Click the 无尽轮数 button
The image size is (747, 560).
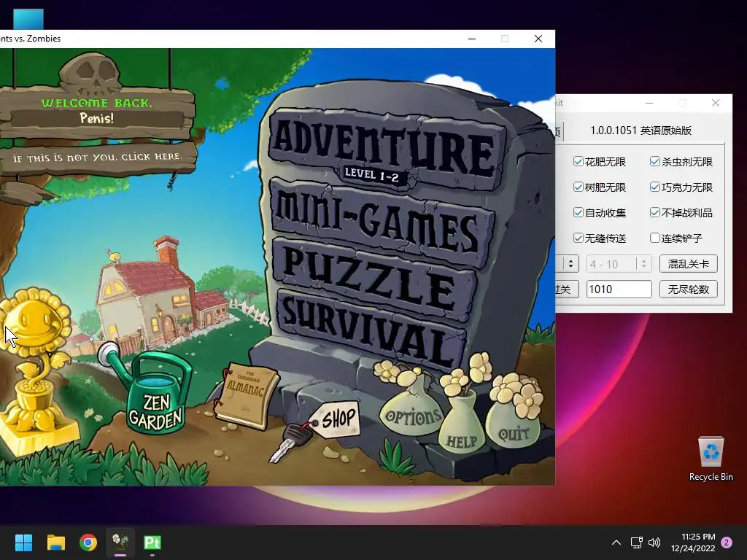tap(689, 289)
